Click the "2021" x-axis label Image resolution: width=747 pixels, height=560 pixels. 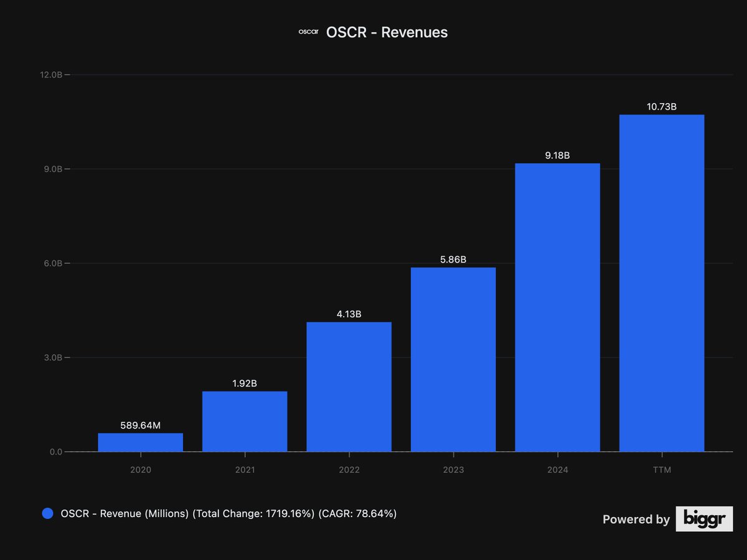pos(245,470)
